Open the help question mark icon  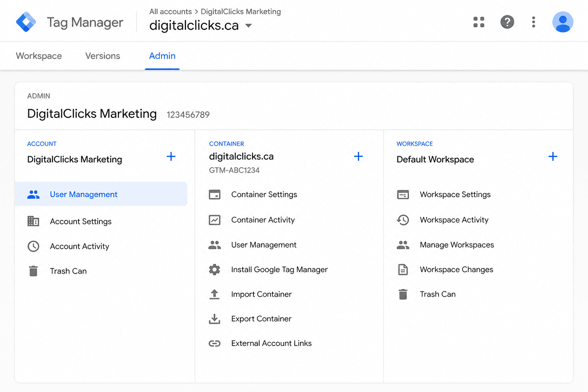pos(507,22)
